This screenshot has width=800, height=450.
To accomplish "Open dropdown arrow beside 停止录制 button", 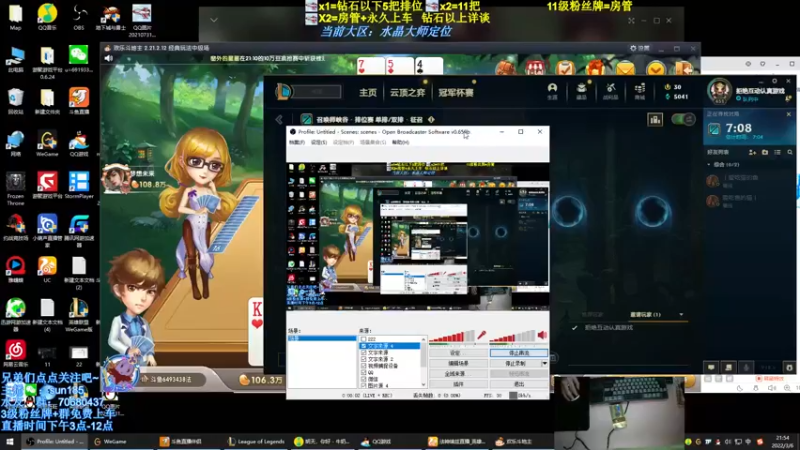I will pyautogui.click(x=544, y=363).
